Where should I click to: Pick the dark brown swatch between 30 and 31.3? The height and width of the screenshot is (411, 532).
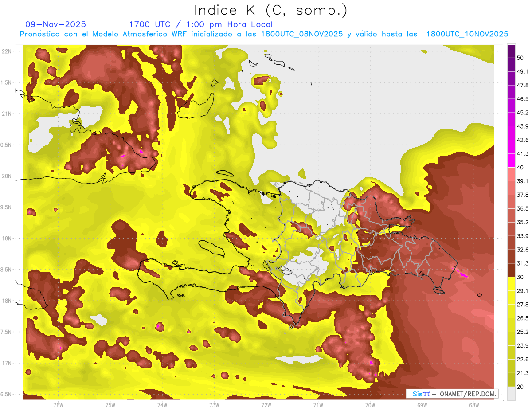512,270
